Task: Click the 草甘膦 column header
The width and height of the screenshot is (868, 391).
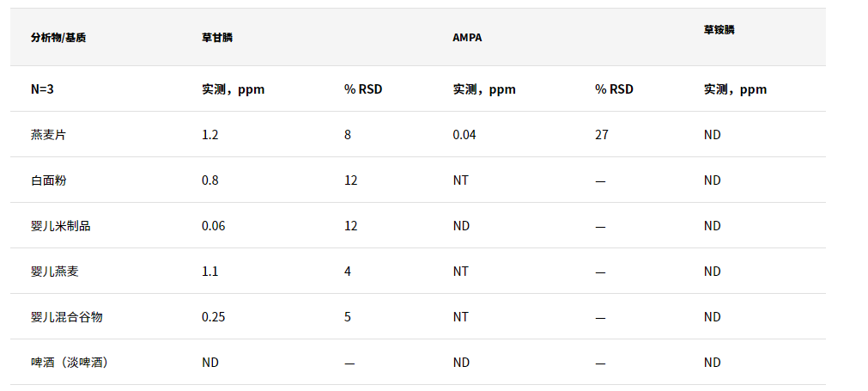Action: [217, 38]
